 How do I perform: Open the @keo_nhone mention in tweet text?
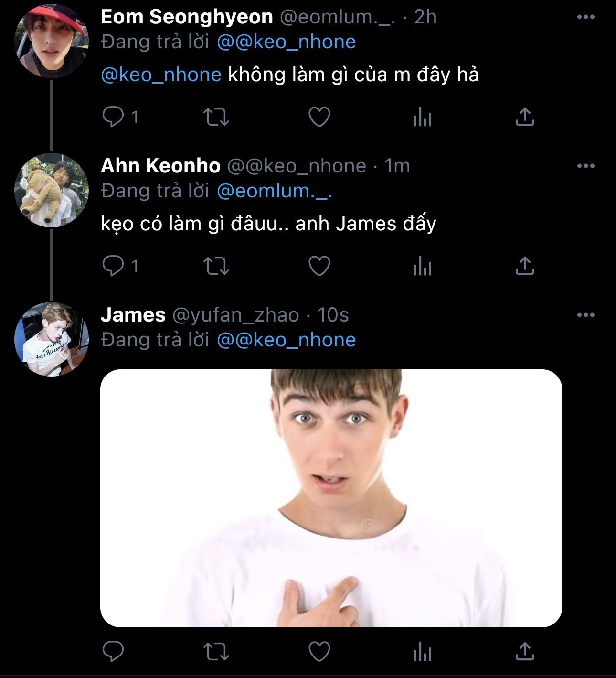pyautogui.click(x=161, y=75)
